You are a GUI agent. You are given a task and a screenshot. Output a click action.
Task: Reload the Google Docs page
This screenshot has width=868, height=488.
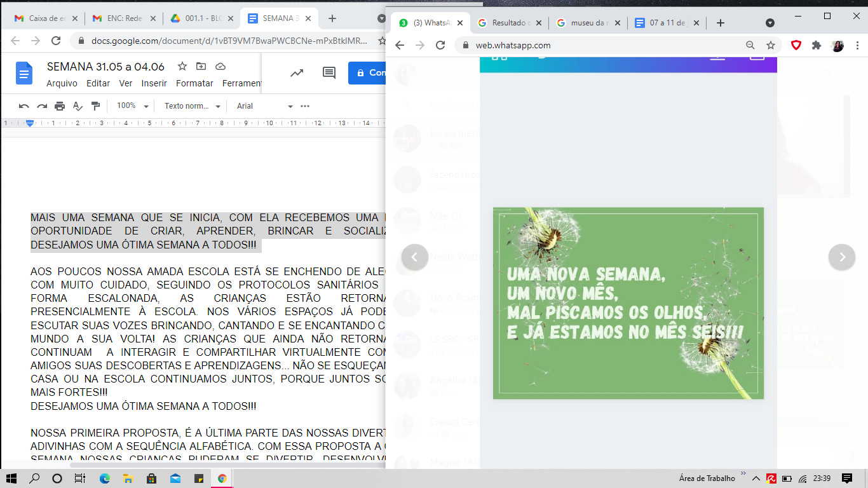(56, 41)
